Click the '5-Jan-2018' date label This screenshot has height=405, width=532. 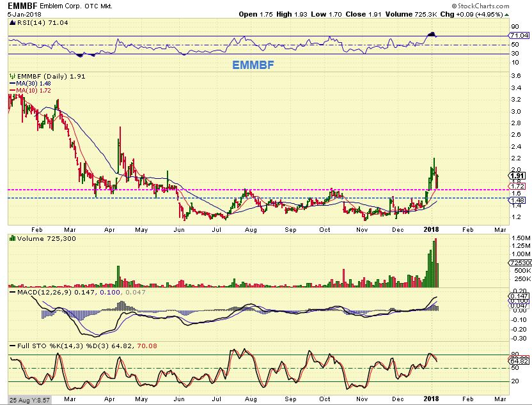click(24, 14)
